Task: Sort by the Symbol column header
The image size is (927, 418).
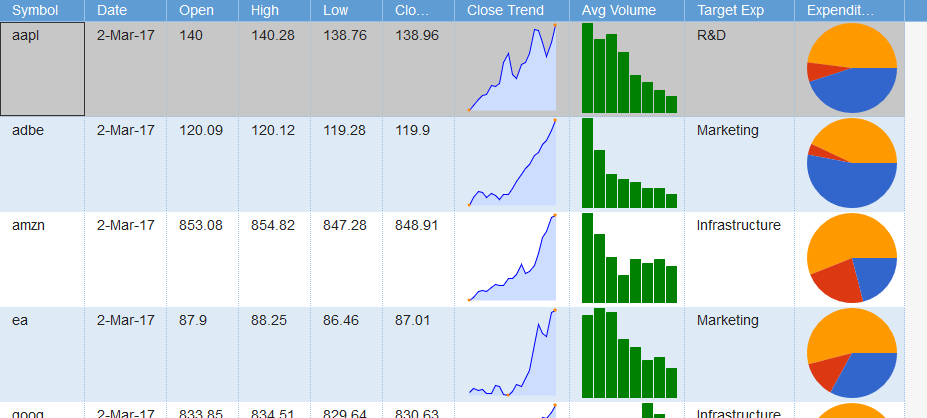Action: point(42,11)
